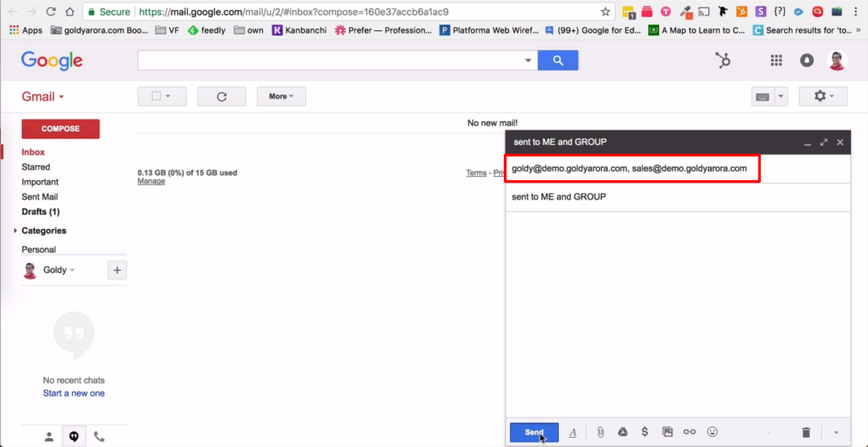Open the Gmail product switcher dropdown
Screen dimensions: 868x447
(43, 97)
